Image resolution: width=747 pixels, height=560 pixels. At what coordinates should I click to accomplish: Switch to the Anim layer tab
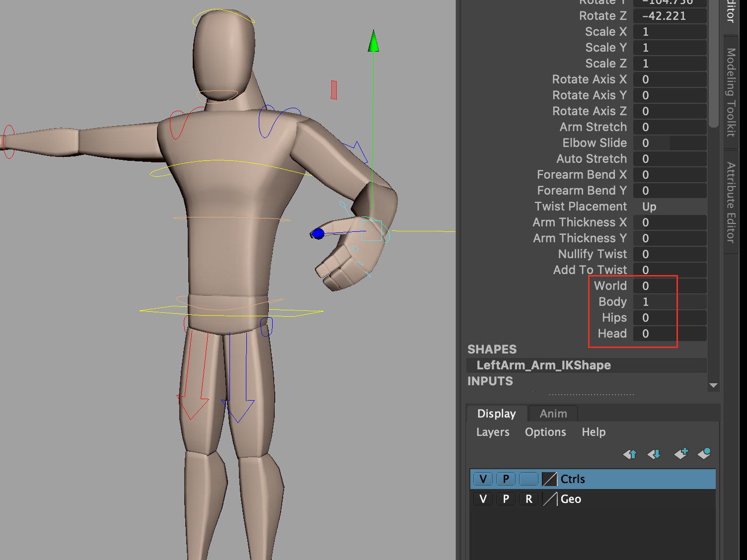pos(553,414)
